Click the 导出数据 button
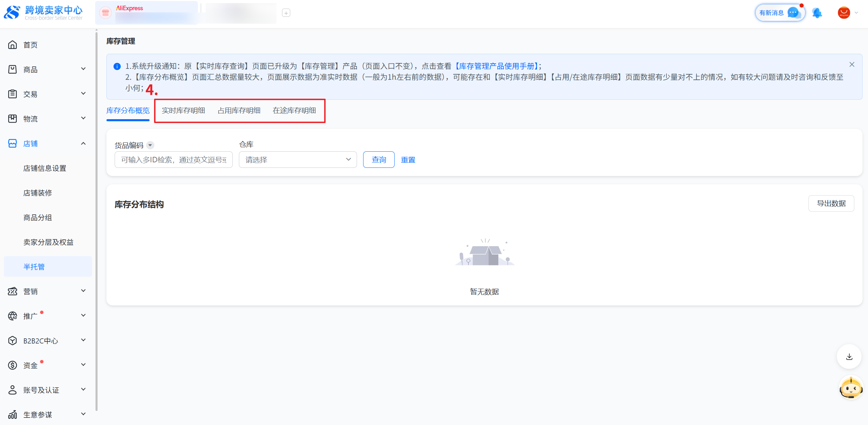The height and width of the screenshot is (425, 868). tap(831, 203)
